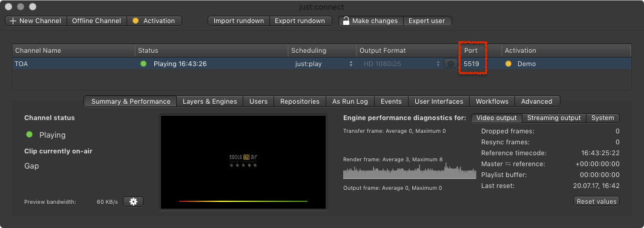Switch to Expert user mode

click(x=427, y=21)
